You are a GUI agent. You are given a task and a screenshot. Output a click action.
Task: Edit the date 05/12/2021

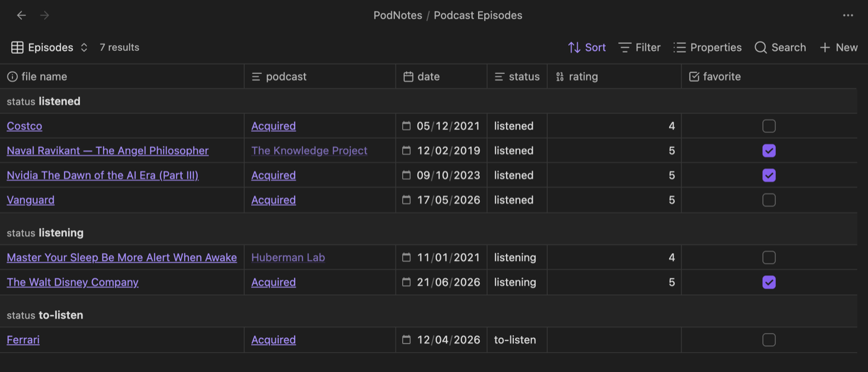[x=448, y=126]
